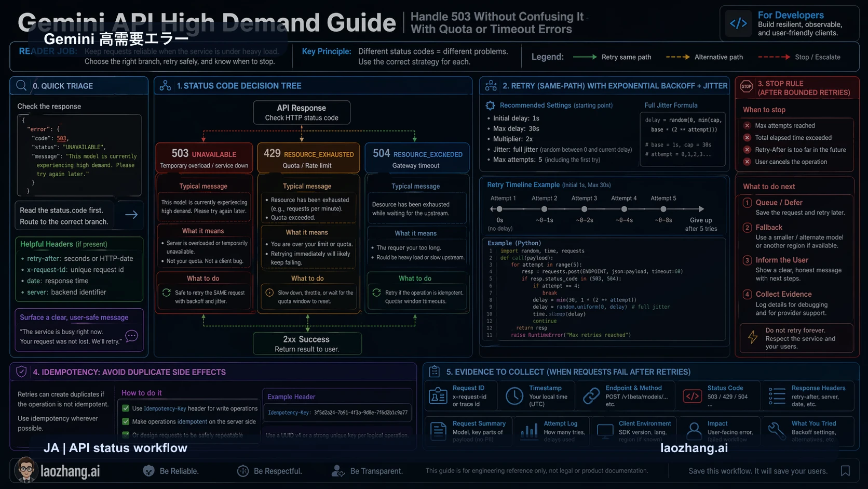The image size is (868, 489).
Task: Click the For Developers code brackets icon
Action: tap(738, 23)
